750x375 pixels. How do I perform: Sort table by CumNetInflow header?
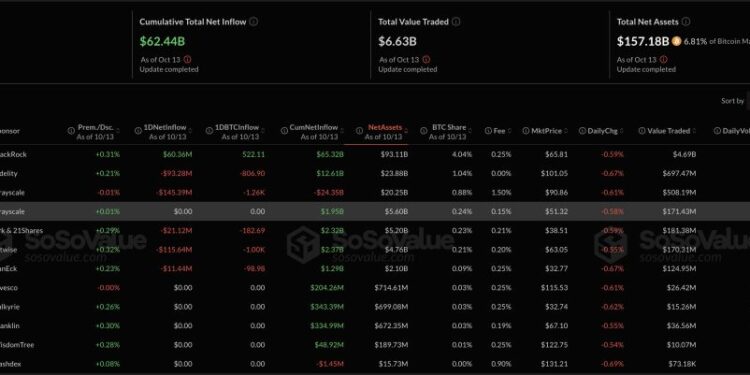[313, 127]
